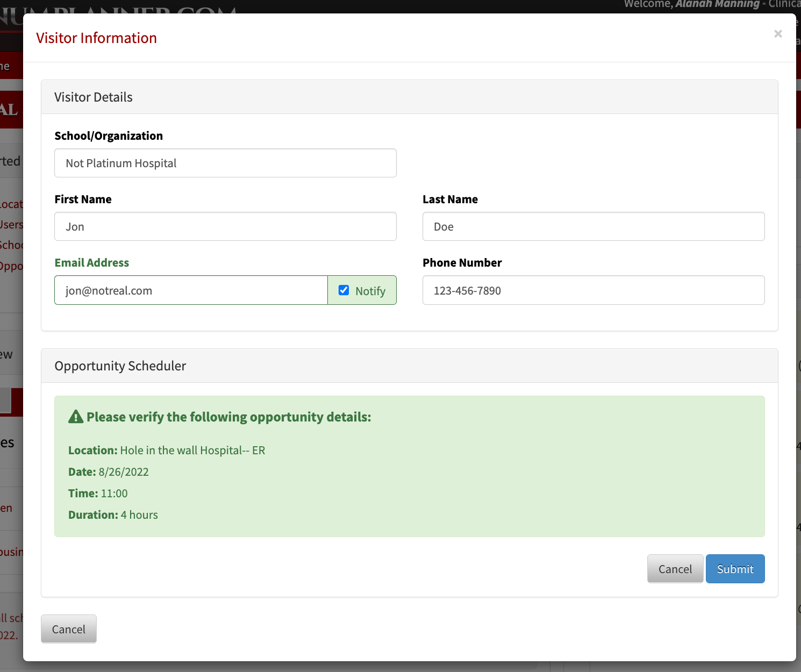Click the bottom-left Cancel button
The height and width of the screenshot is (672, 801).
[68, 628]
